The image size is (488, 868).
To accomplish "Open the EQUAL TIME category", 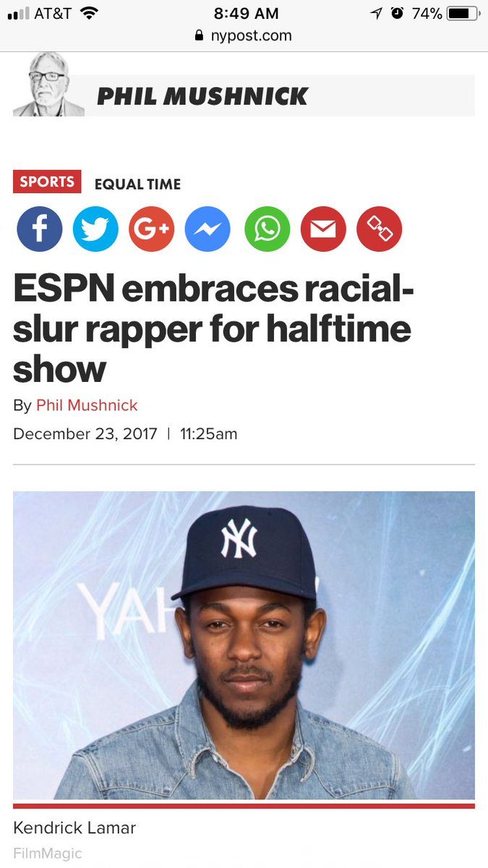I will tap(137, 184).
